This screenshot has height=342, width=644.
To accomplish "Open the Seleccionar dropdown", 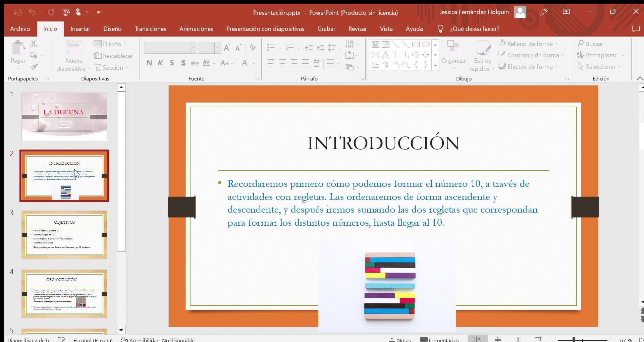I will pos(600,67).
